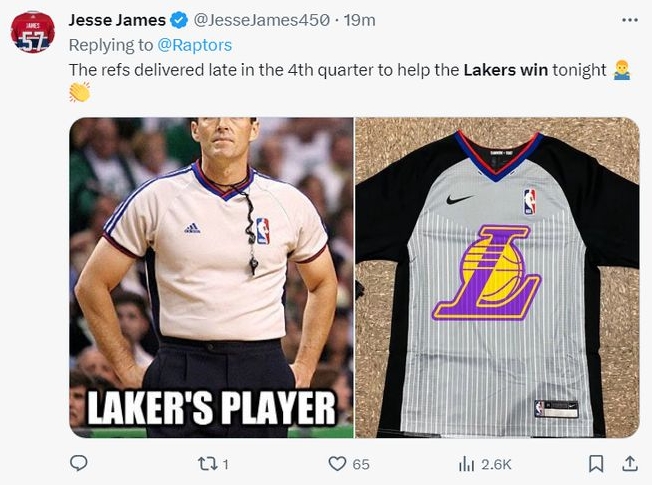The height and width of the screenshot is (485, 652).
Task: Open the Lakers jersey image
Action: coord(497,277)
